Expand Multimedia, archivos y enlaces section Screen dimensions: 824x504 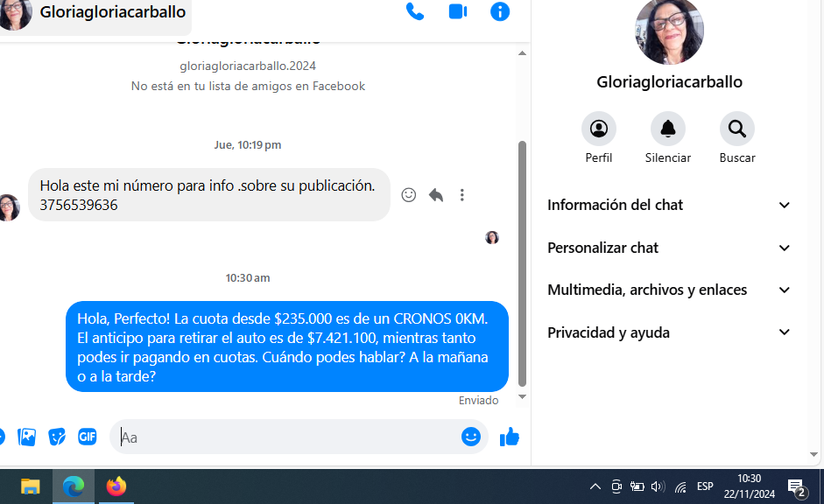point(669,290)
